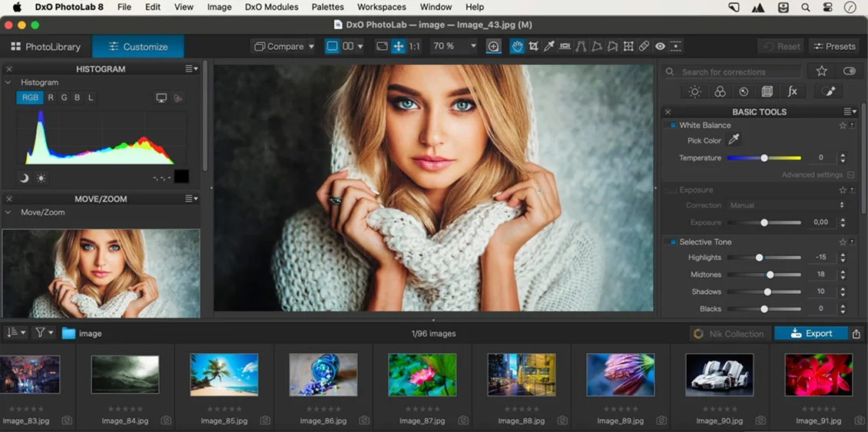Open the sort order dropdown in browser
Screen dimensions: 868x432
tap(17, 333)
